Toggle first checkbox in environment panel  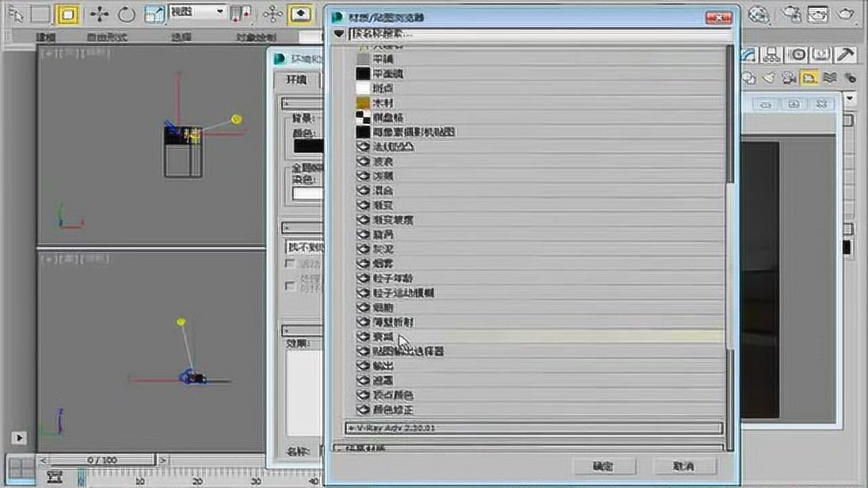click(x=290, y=263)
